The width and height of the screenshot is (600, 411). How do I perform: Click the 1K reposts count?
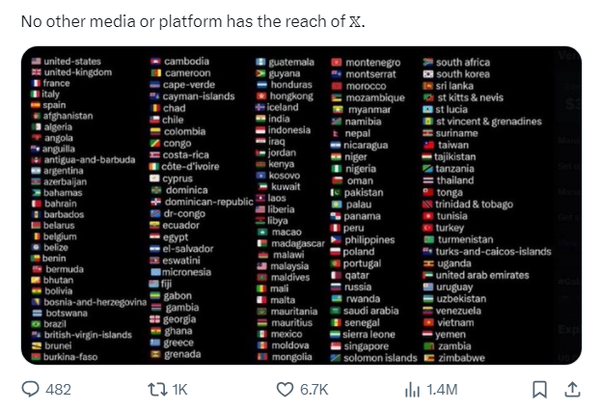(x=180, y=390)
